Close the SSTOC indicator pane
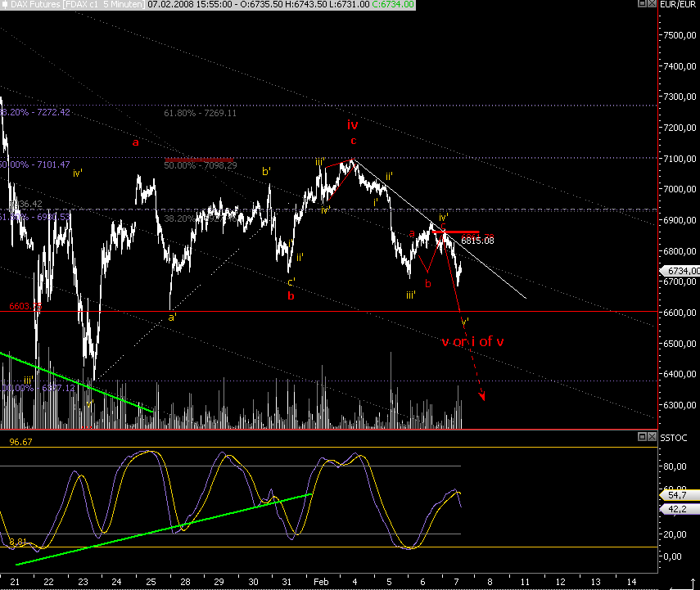 click(652, 436)
